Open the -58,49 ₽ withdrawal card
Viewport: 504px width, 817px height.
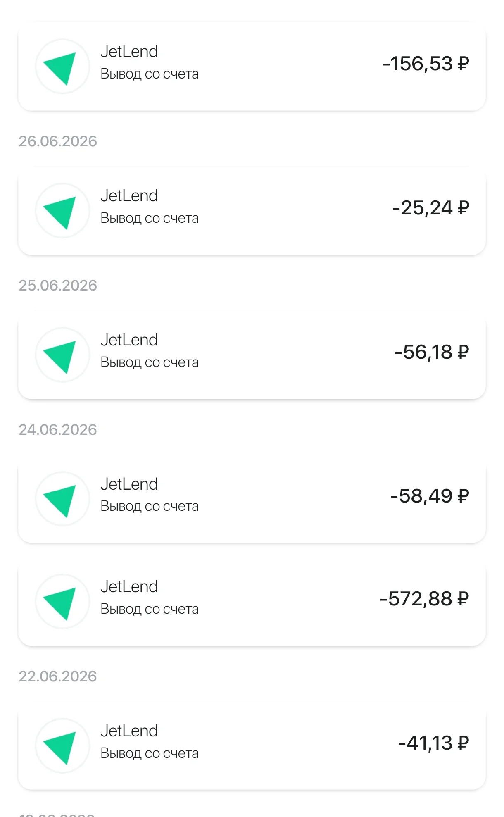252,499
